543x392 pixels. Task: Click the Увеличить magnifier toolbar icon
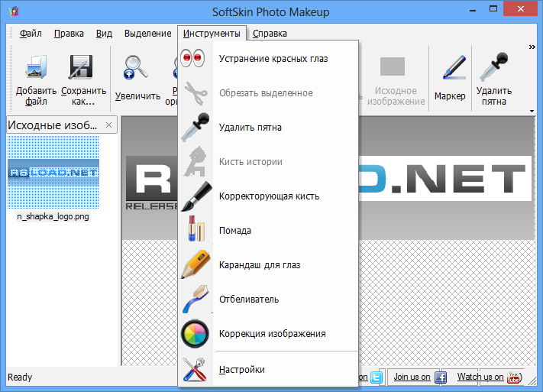tap(135, 67)
